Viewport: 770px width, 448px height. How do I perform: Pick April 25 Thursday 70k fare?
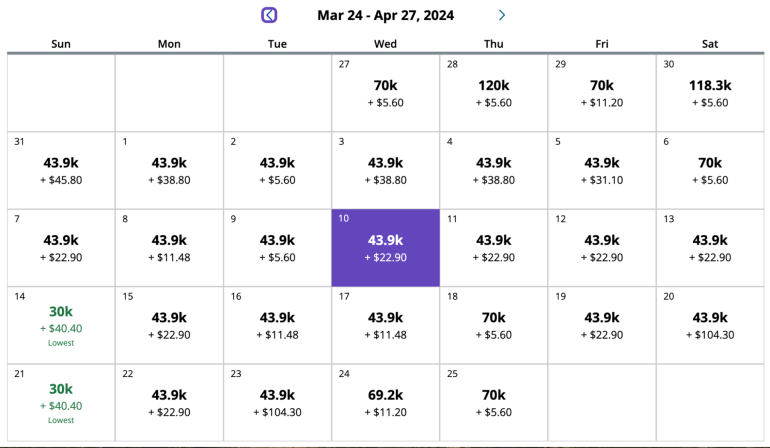click(493, 404)
